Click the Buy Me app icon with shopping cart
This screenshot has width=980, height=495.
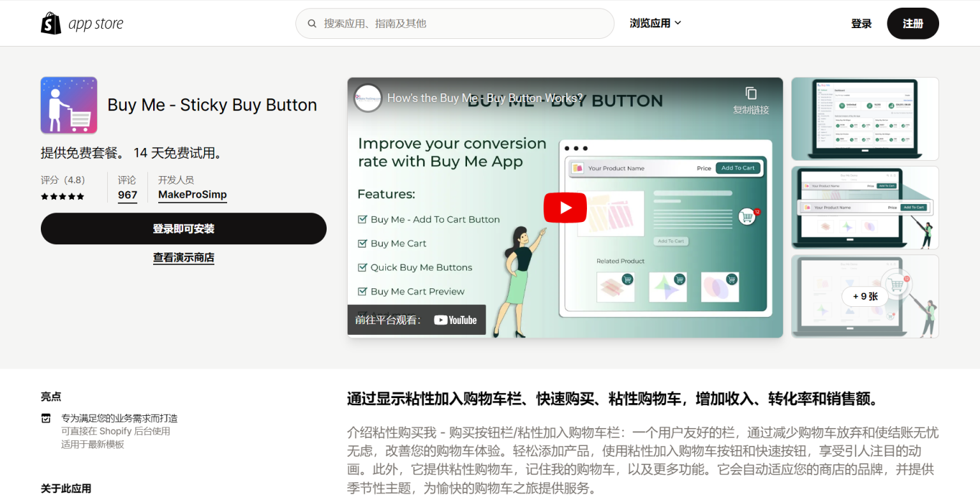coord(68,104)
